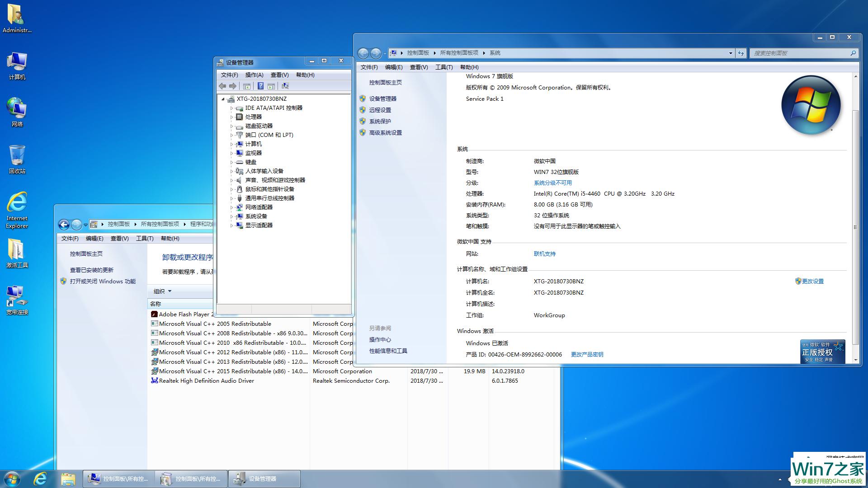Open 文件(F) menu in System window

click(369, 67)
